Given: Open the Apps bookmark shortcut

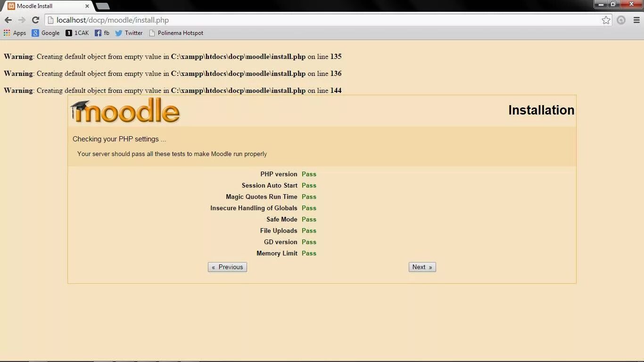Looking at the screenshot, I should tap(15, 33).
